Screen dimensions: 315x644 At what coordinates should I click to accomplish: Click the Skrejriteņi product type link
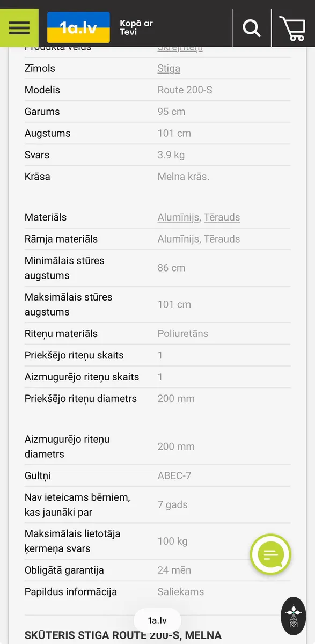(180, 48)
